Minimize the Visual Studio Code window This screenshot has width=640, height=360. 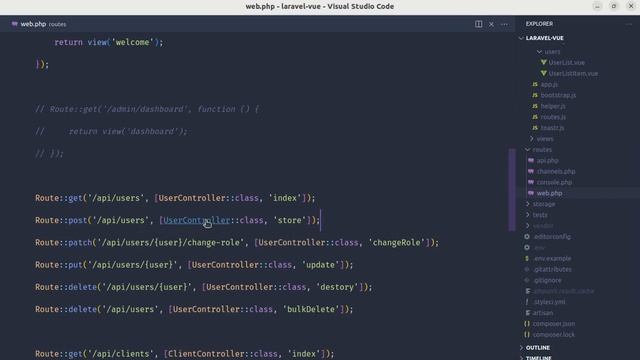[597, 6]
